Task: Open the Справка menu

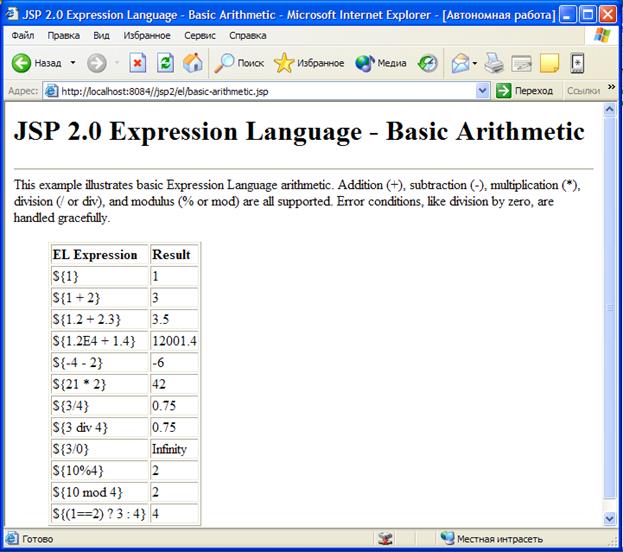Action: pos(247,35)
